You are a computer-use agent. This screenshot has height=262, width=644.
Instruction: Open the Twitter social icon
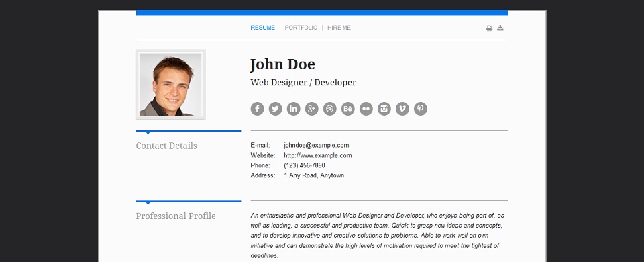coord(275,109)
